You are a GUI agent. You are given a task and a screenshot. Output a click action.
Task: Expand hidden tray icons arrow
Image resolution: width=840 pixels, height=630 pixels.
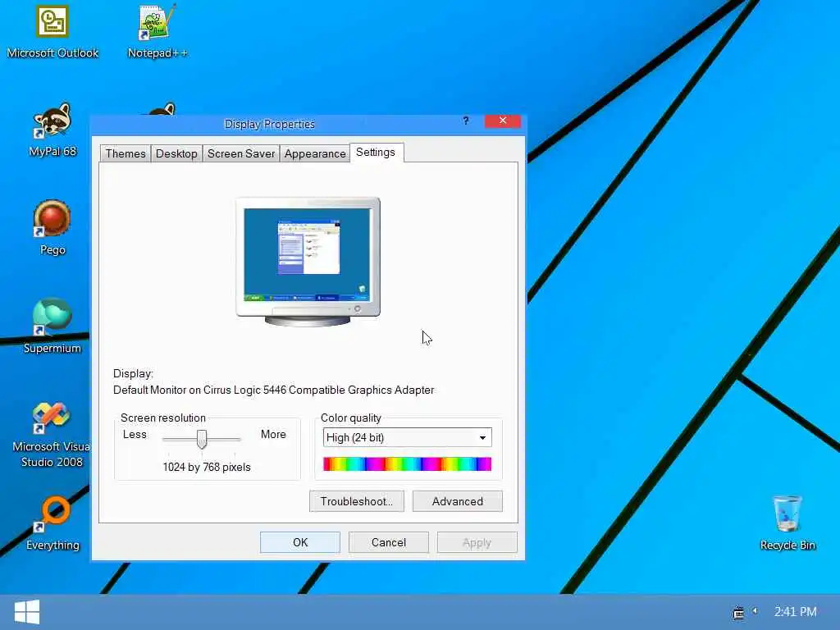click(x=755, y=610)
